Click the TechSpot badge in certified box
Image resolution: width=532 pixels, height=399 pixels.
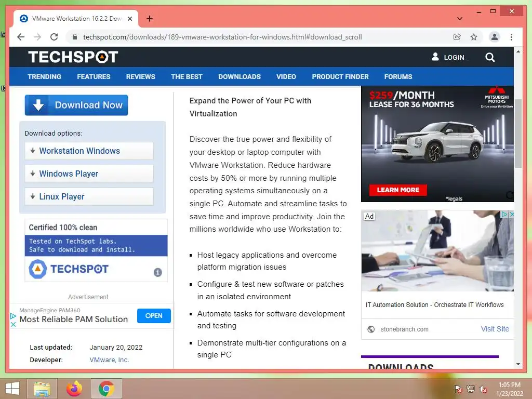pyautogui.click(x=69, y=269)
